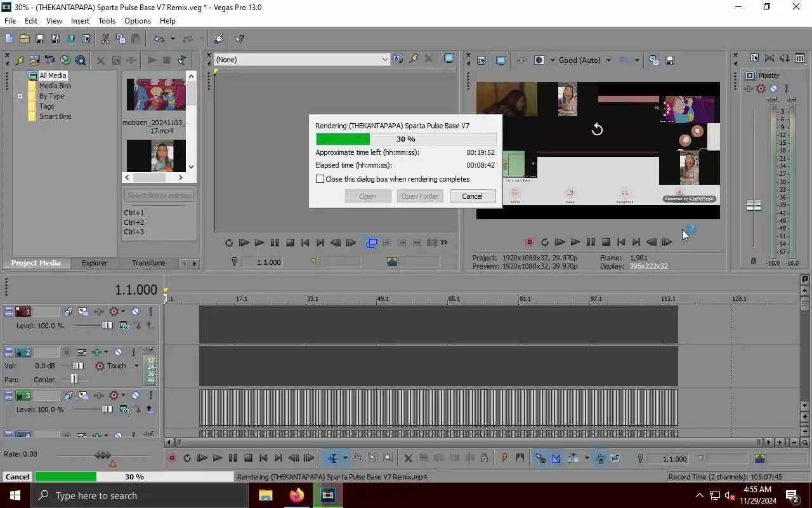Toggle Arm for Record on audio track 2
Image resolution: width=812 pixels, height=508 pixels.
[66, 352]
